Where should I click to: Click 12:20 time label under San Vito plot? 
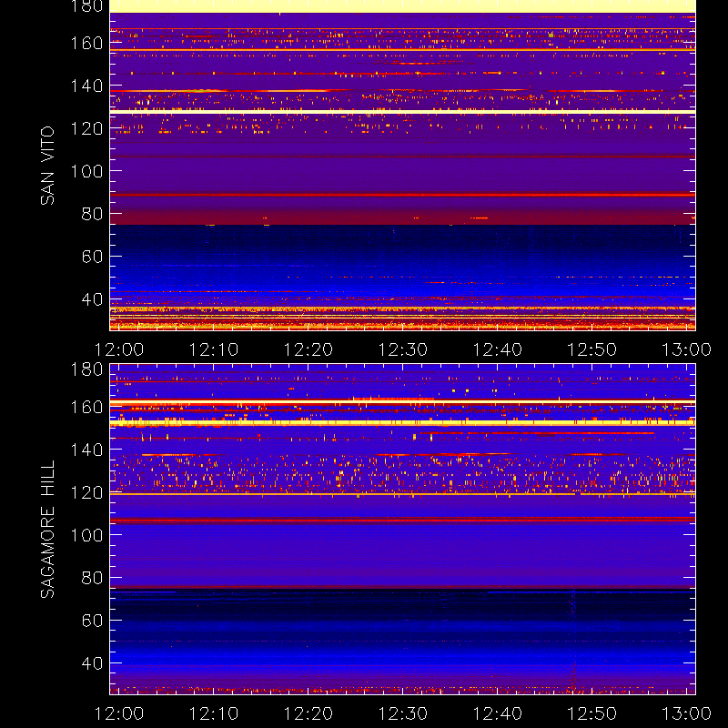click(x=308, y=349)
